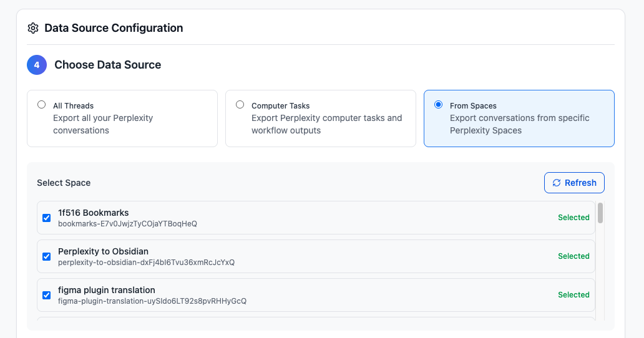644x338 pixels.
Task: Uncheck the Perplexity to Obsidian checkbox
Action: pyautogui.click(x=46, y=256)
